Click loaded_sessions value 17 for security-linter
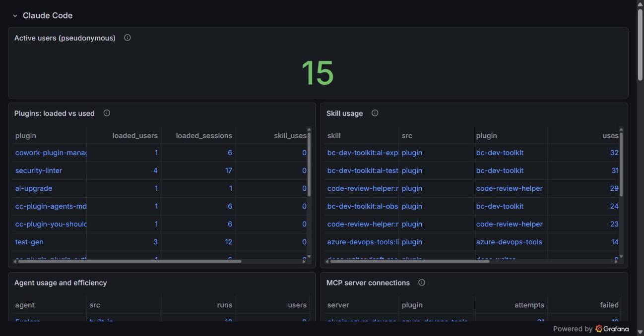 click(228, 170)
